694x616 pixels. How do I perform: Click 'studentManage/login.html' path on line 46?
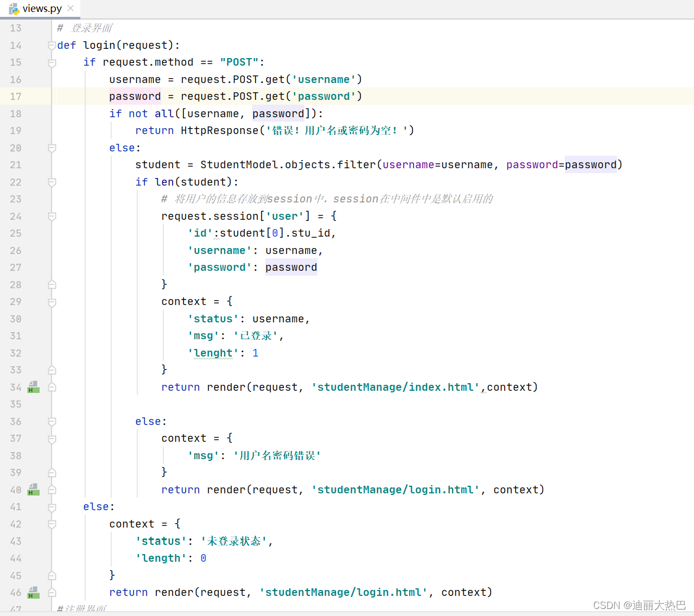(343, 592)
